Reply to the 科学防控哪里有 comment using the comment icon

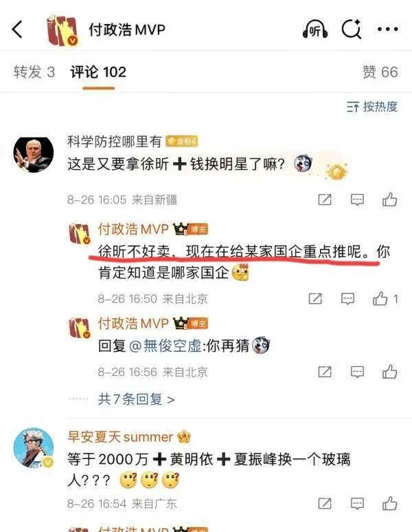point(357,200)
